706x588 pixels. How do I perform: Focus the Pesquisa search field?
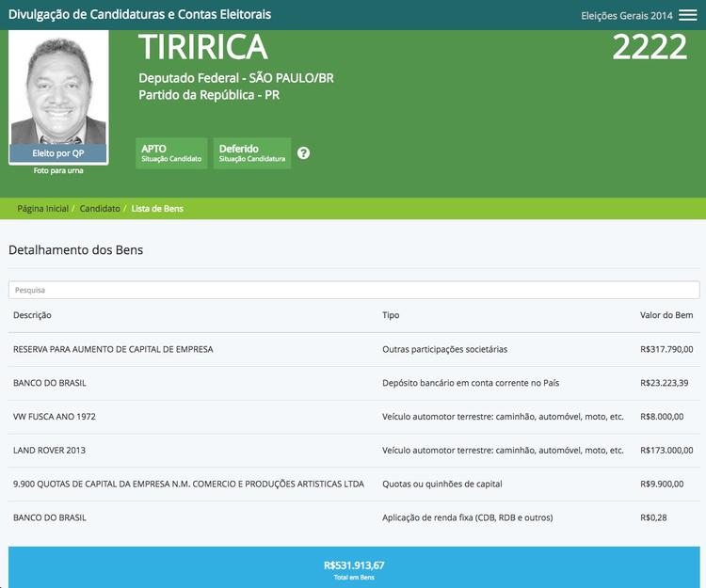point(353,290)
